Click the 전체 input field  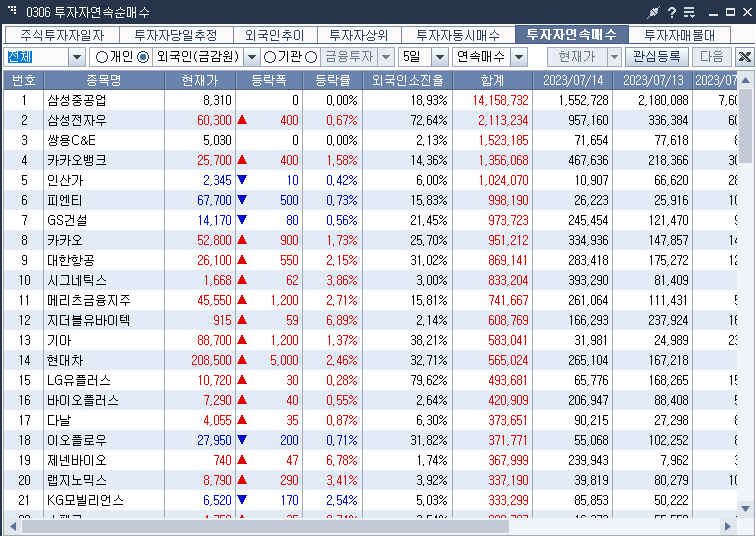click(36, 57)
